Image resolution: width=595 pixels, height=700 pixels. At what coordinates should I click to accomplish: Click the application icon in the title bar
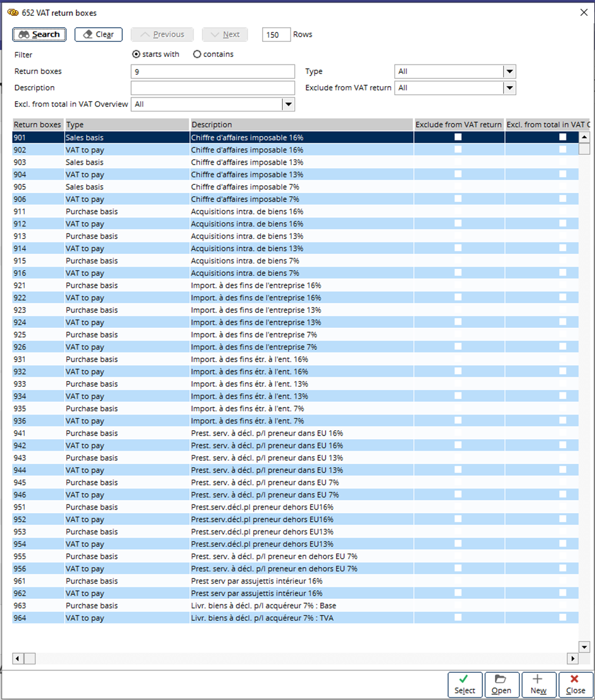(13, 13)
